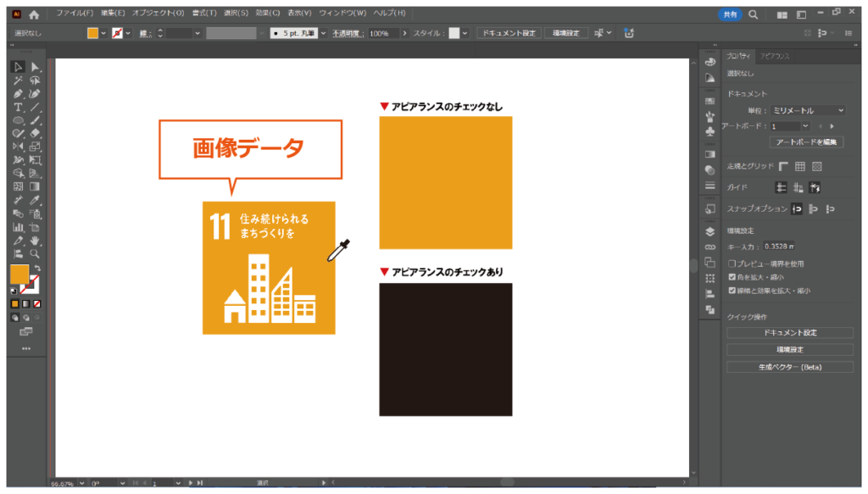
Task: Click ドキュメント設定 in クイック操作 panel
Action: 790,333
